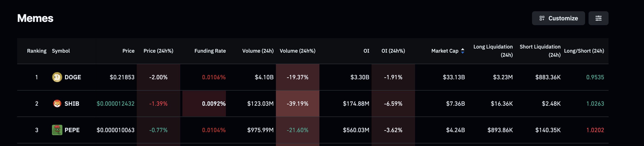Open the filter settings sliders icon
644x146 pixels.
click(598, 18)
